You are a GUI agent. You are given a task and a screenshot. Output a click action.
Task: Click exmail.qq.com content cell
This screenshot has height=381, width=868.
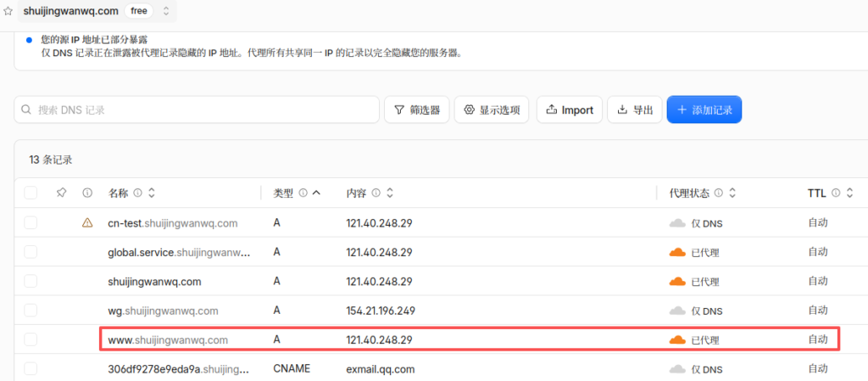coord(381,369)
